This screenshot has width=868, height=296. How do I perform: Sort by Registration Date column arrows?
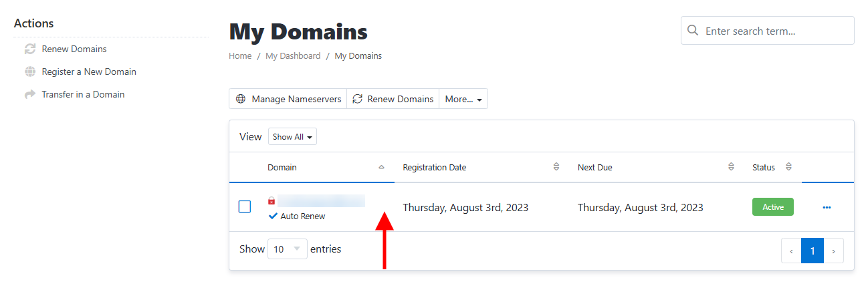[x=556, y=167]
